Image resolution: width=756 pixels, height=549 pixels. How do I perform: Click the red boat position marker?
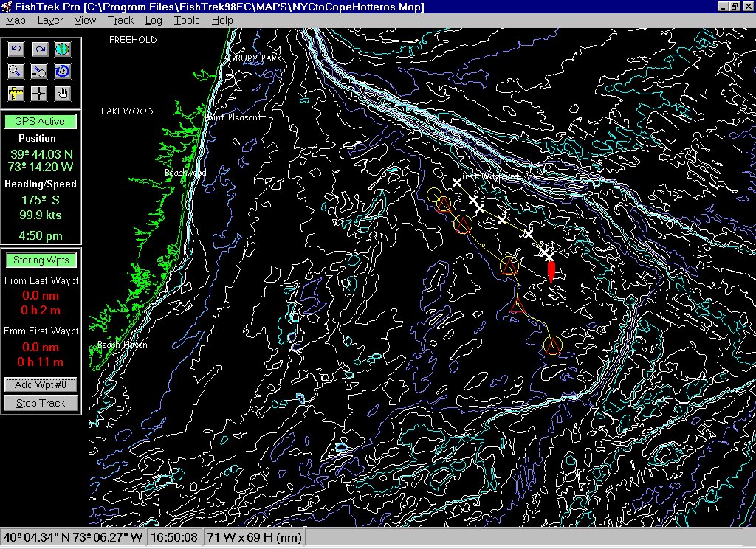click(x=551, y=272)
